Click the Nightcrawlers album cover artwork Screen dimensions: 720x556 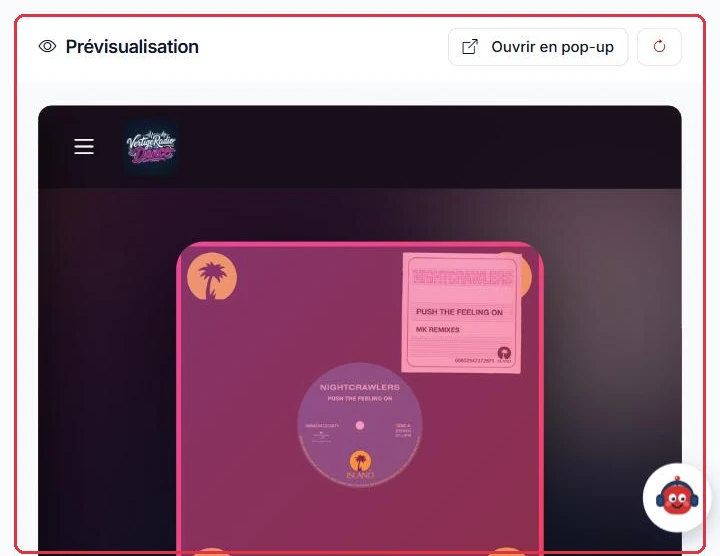click(x=360, y=398)
